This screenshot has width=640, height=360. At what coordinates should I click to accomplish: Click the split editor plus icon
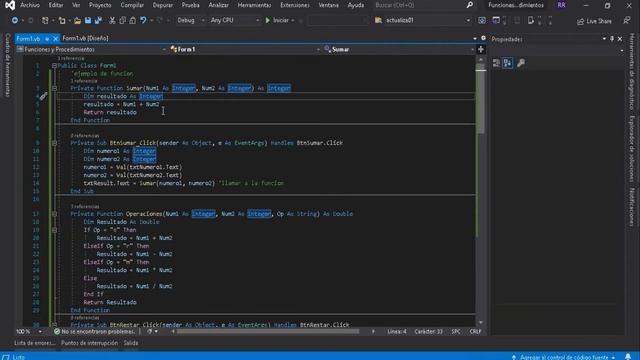click(480, 49)
